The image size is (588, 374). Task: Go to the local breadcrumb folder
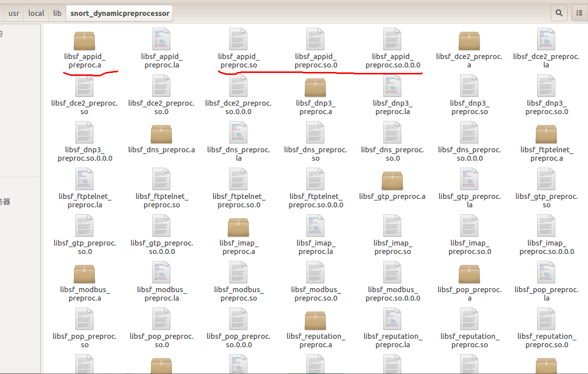pos(36,13)
